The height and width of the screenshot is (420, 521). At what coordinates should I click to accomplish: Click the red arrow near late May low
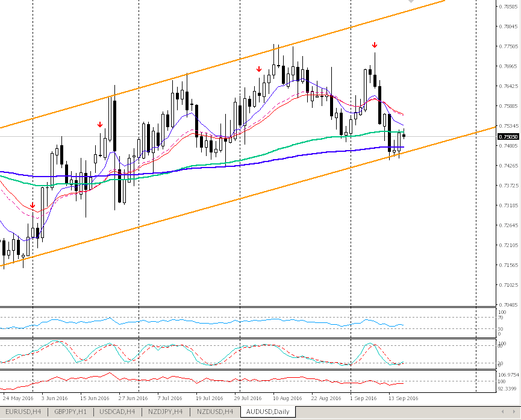pyautogui.click(x=33, y=205)
